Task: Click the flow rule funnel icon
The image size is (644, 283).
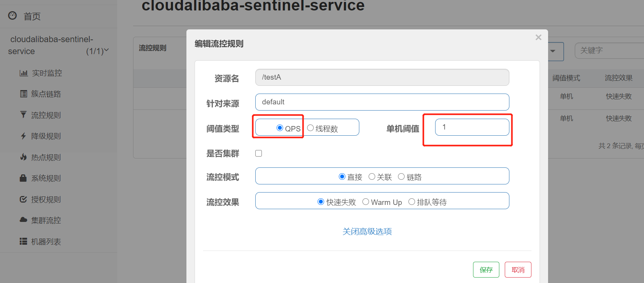Action: (24, 115)
